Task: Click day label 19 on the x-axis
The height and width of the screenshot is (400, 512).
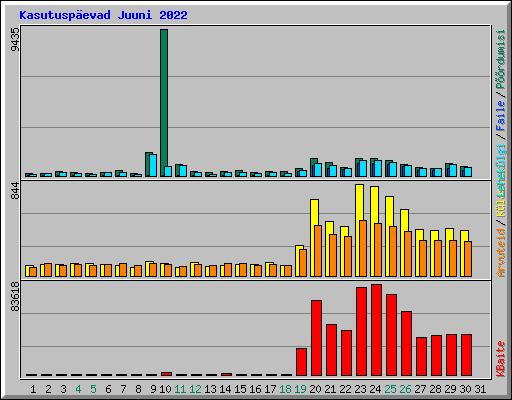Action: [300, 389]
